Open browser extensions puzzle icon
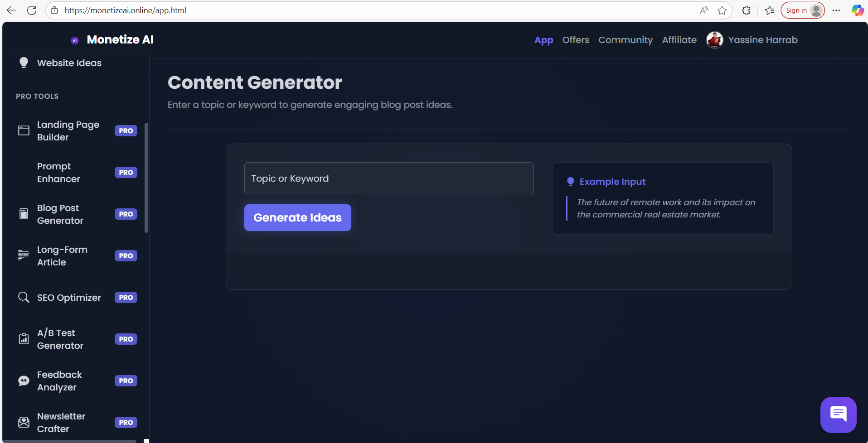Viewport: 868px width, 443px height. 746,10
